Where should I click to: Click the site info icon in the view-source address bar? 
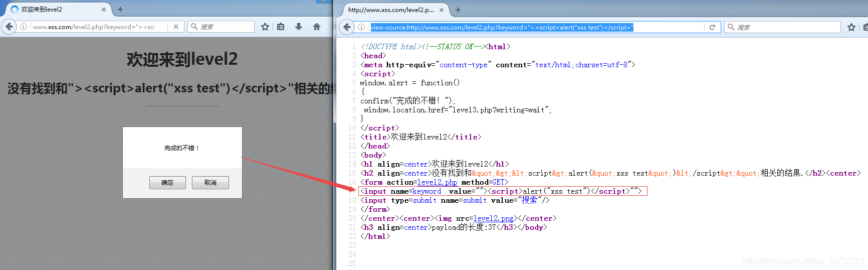[x=361, y=27]
